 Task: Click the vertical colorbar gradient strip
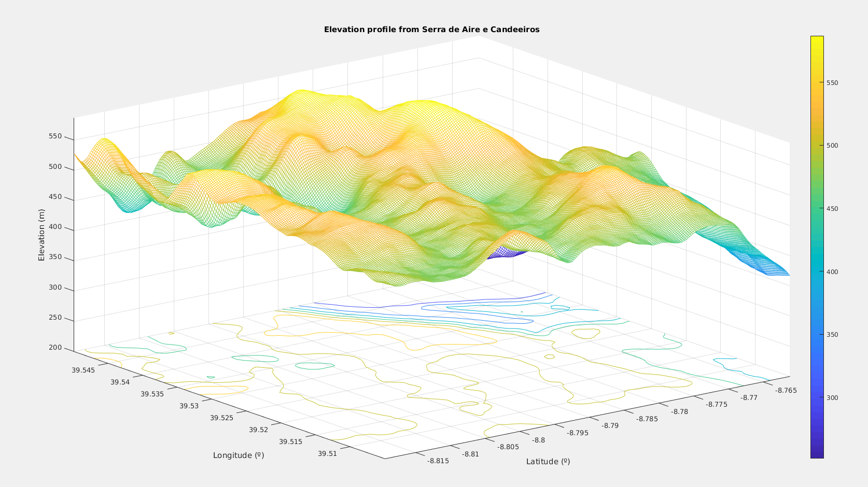pyautogui.click(x=817, y=247)
